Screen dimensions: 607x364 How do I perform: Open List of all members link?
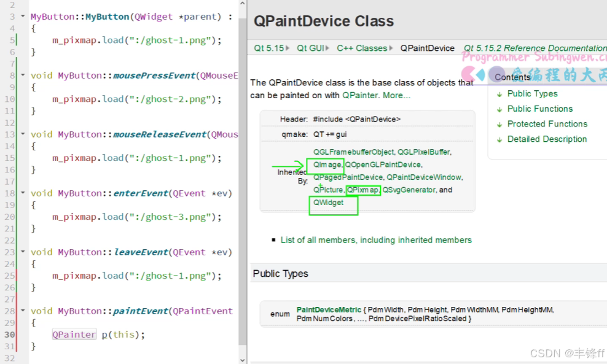click(x=376, y=240)
